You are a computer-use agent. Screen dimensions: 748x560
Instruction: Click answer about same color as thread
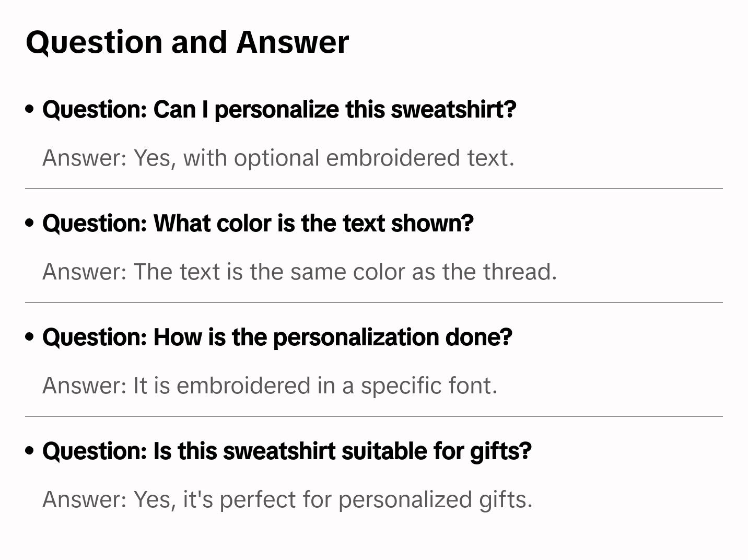pyautogui.click(x=299, y=272)
